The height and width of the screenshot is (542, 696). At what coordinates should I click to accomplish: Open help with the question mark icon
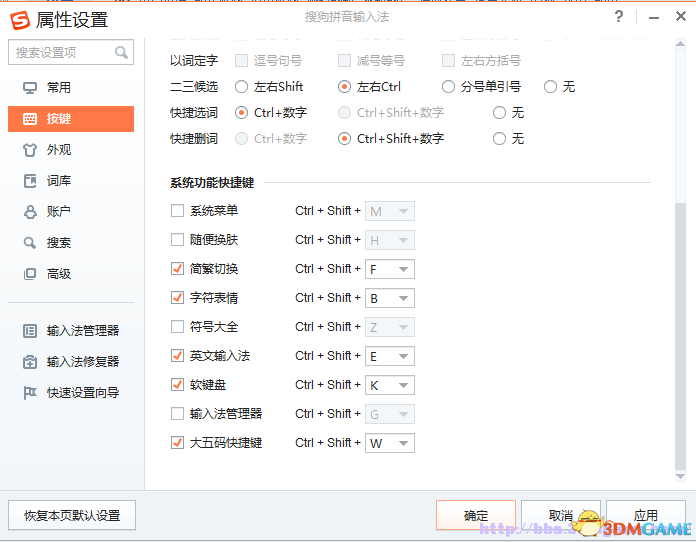tap(619, 17)
